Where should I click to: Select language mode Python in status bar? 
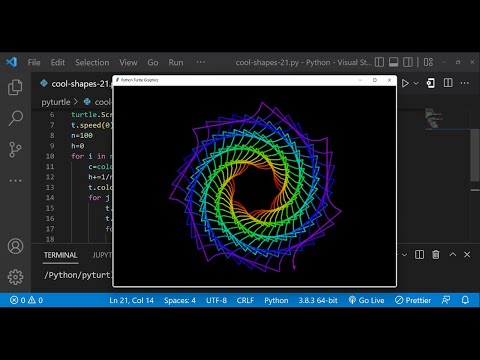(276, 300)
